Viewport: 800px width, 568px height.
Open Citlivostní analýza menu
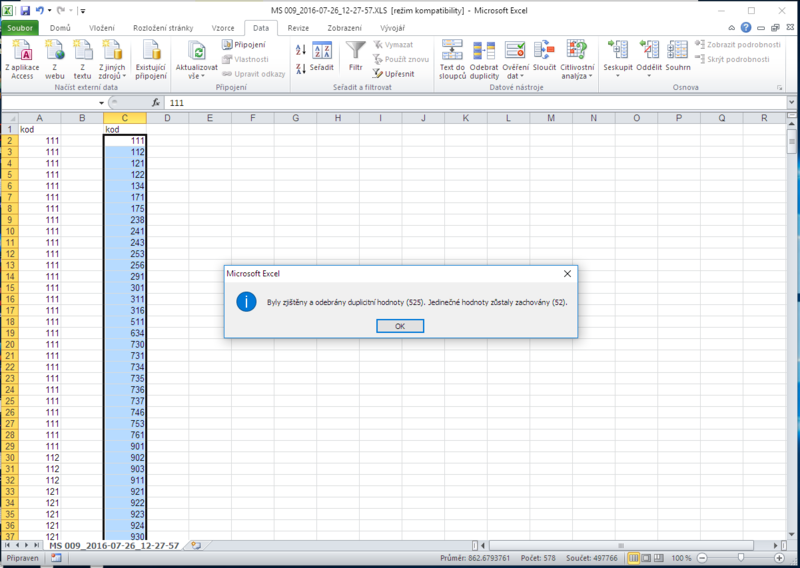pos(577,60)
